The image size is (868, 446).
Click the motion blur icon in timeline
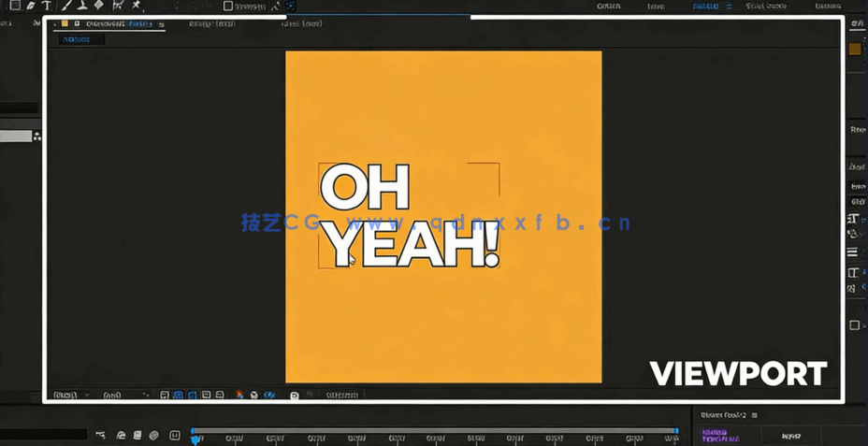[x=154, y=436]
